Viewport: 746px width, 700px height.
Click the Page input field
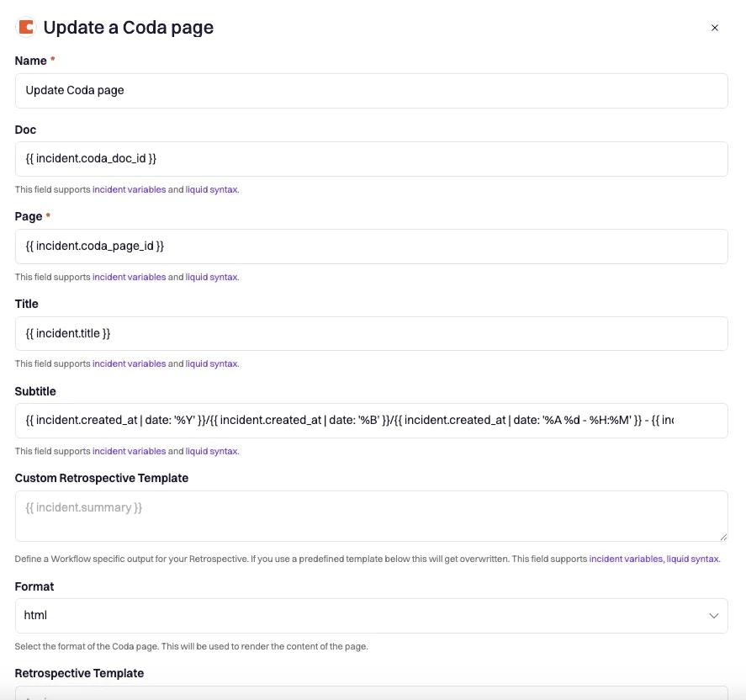coord(371,247)
